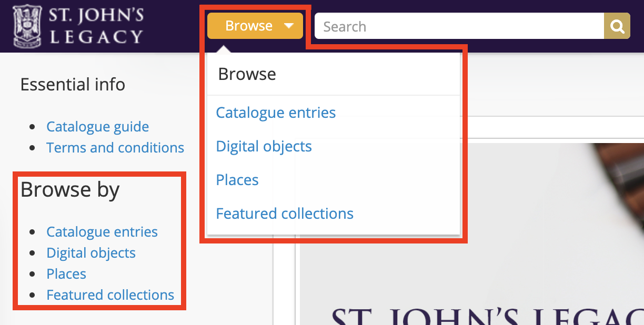Open Featured collections from the sidebar
The image size is (644, 325).
point(110,294)
